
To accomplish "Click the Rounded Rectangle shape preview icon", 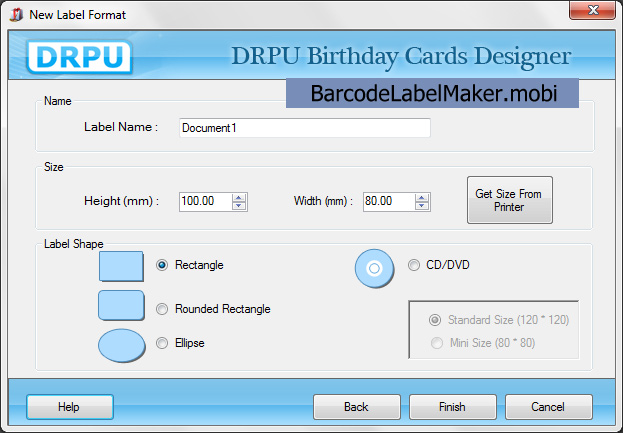I will [121, 305].
